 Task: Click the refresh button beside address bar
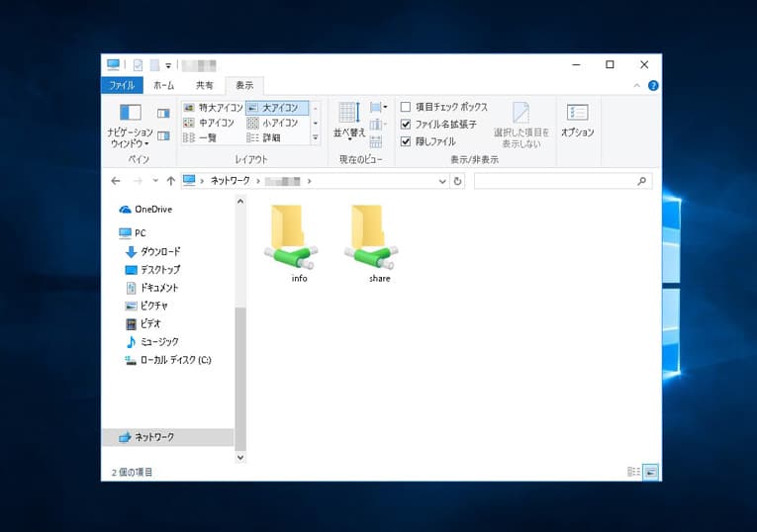[x=457, y=181]
